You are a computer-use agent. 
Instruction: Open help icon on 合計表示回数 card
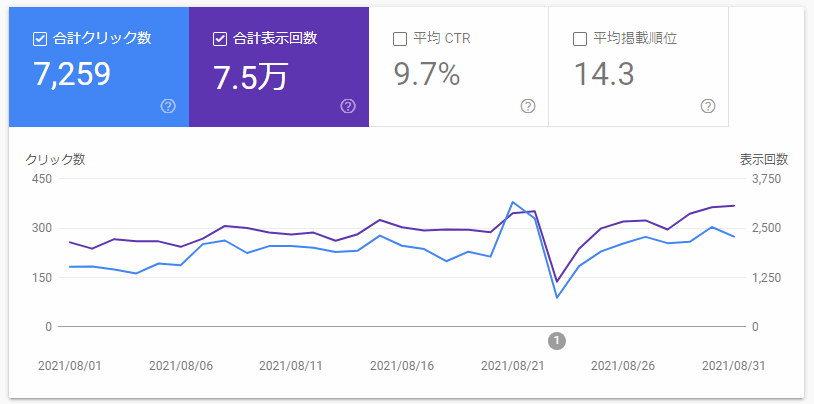(348, 106)
